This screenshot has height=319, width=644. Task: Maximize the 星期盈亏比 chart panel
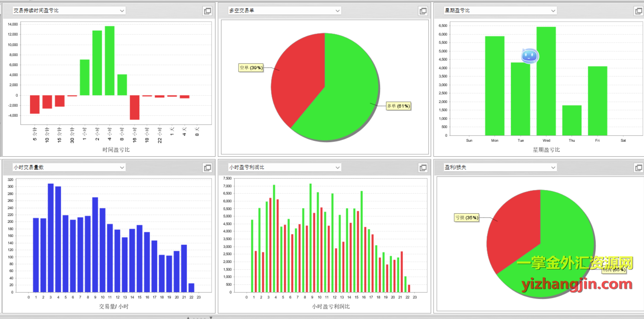tap(638, 11)
